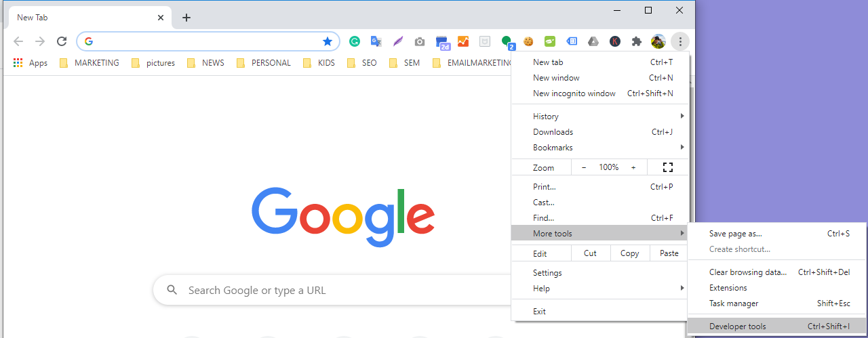Select Cast... menu item

pos(599,203)
